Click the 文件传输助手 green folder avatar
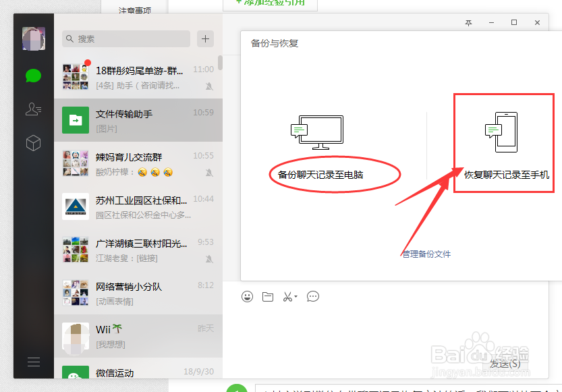Screen dimensions: 562x392 (x=76, y=120)
